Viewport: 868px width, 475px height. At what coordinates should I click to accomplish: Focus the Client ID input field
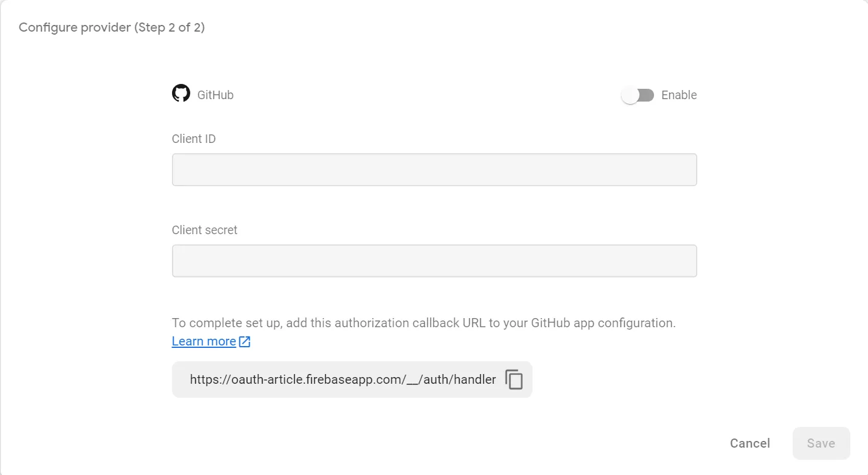(x=434, y=170)
